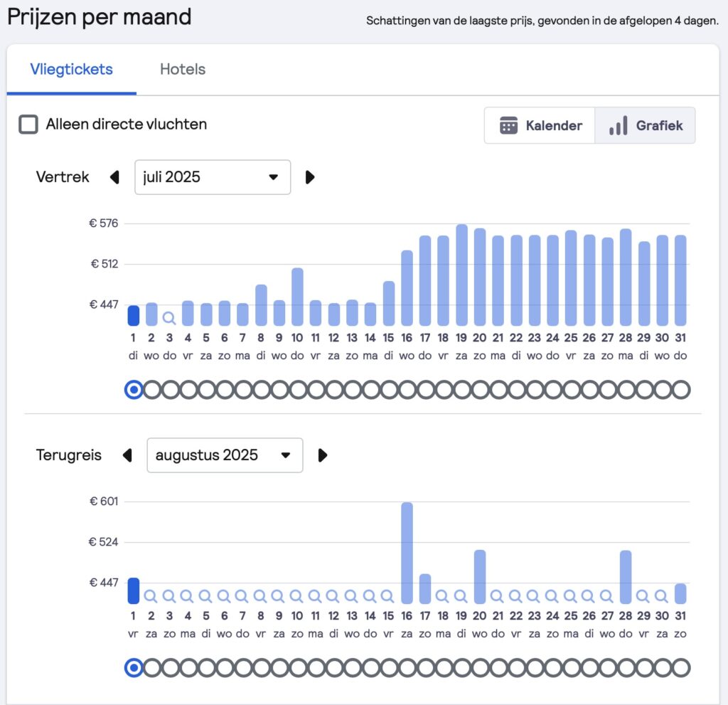Select the radio button for departure on 1 juli
The height and width of the screenshot is (705, 728).
[134, 390]
